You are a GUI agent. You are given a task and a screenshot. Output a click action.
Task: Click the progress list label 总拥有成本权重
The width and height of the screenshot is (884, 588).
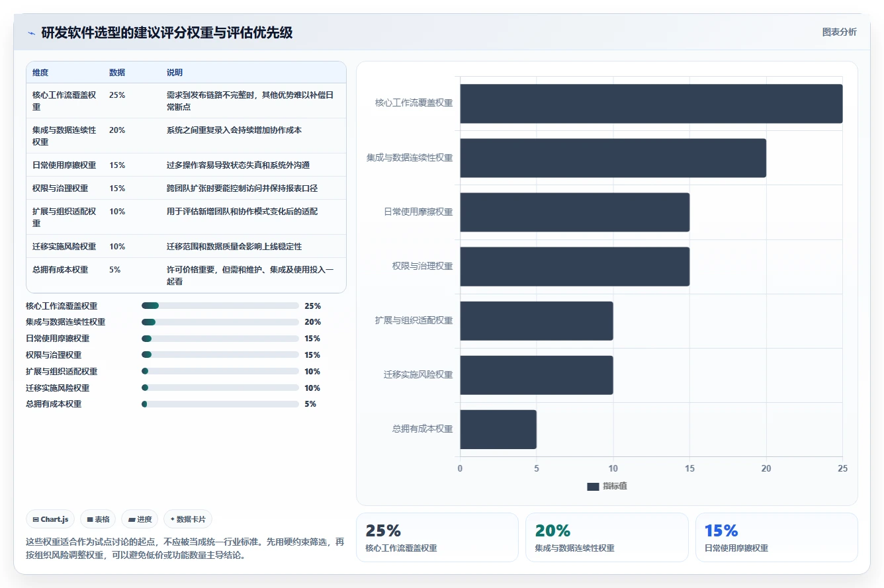click(54, 404)
